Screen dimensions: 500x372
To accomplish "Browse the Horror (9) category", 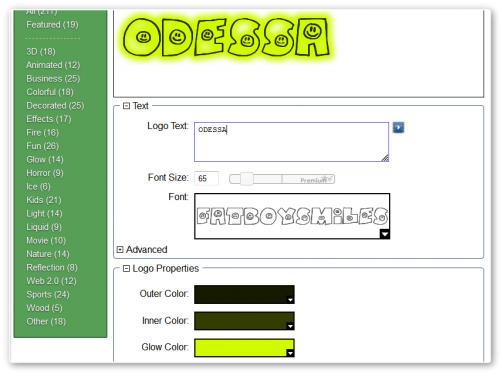I will coord(45,173).
